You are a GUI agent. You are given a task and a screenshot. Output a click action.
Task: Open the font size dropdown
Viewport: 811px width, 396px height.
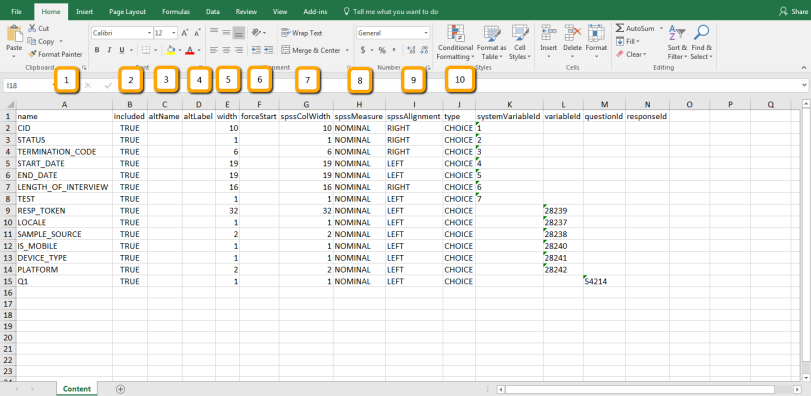coord(174,33)
